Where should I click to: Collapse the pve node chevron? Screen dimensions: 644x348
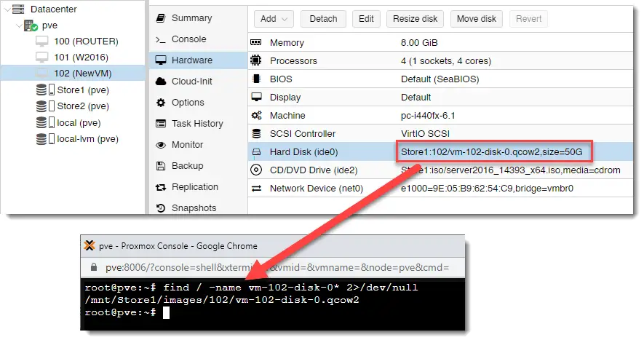(19, 26)
